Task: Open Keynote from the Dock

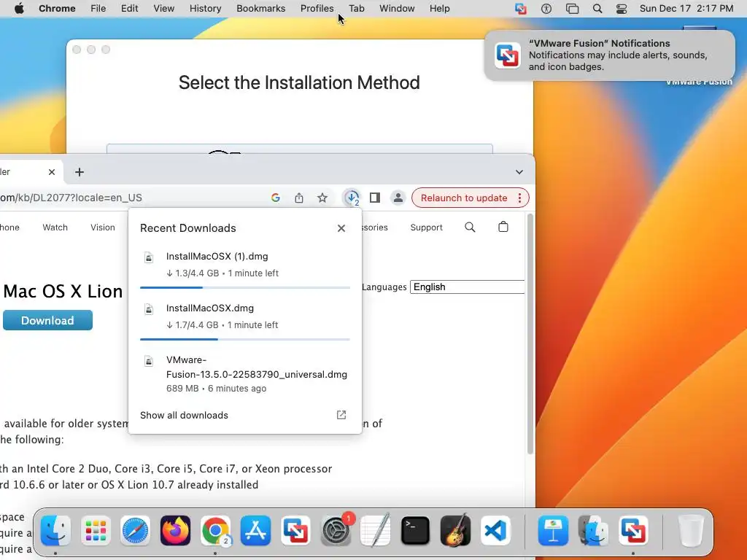Action: (553, 531)
